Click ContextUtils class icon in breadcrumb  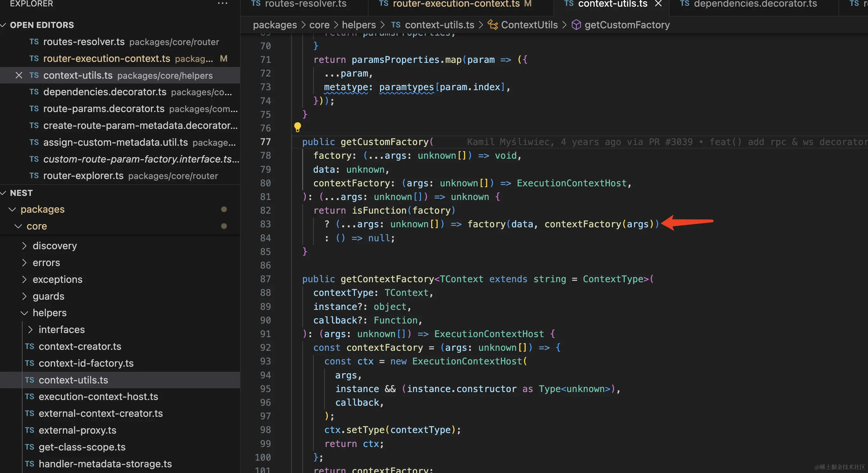point(493,24)
